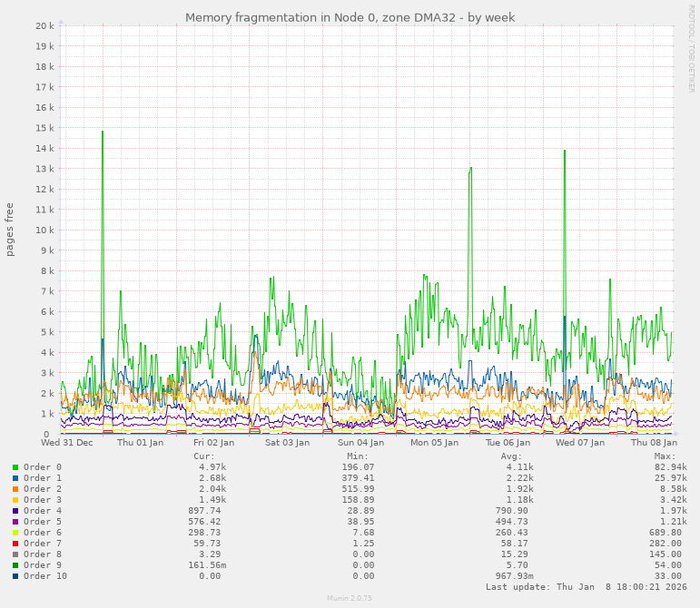
Task: Click the '10 k' y-axis tick label
Action: (x=44, y=230)
